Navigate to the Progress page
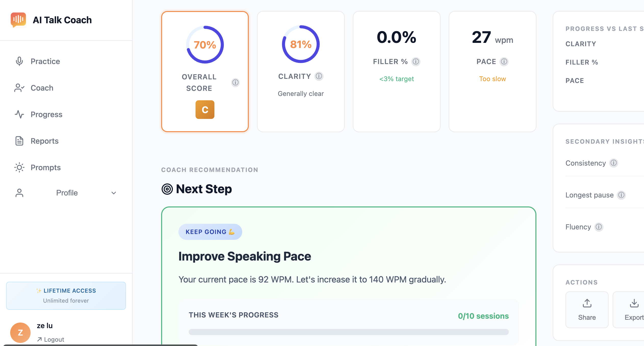 pos(46,115)
